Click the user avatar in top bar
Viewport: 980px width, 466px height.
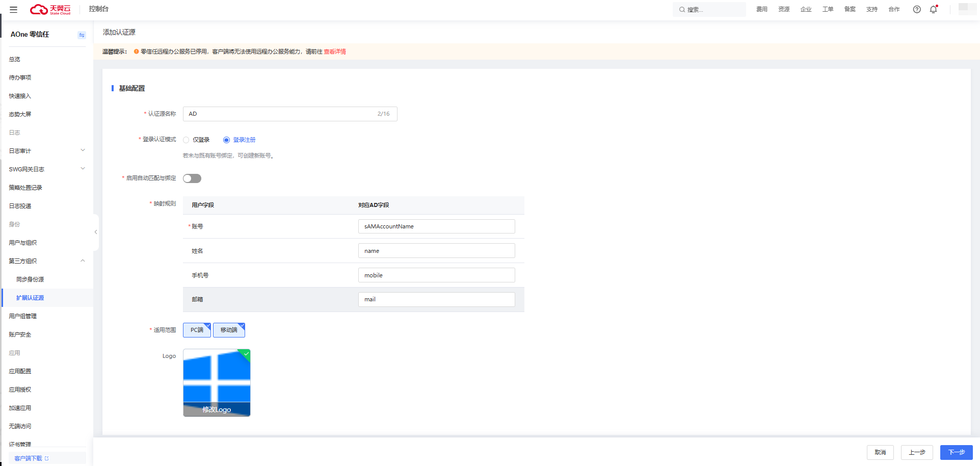coord(967,9)
